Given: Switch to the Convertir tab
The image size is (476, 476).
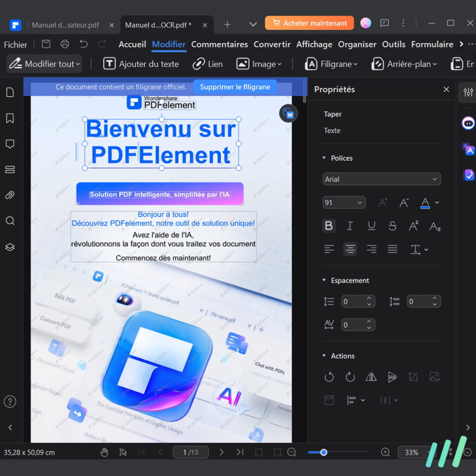Looking at the screenshot, I should point(272,44).
